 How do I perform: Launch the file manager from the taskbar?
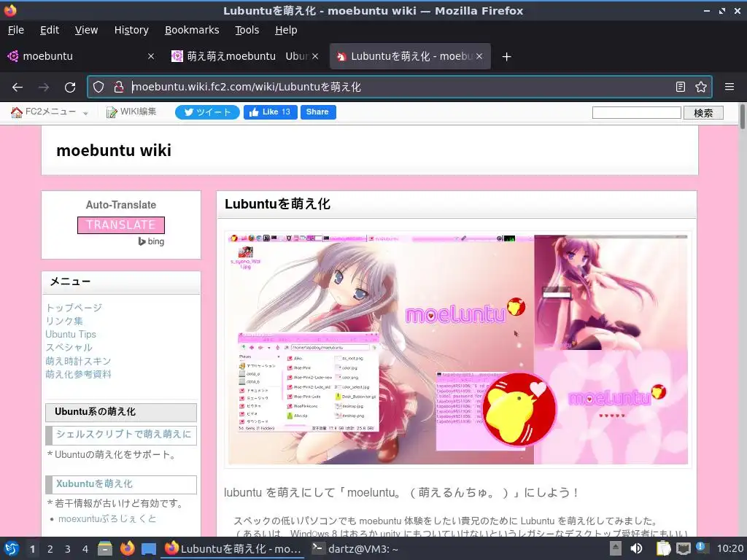(105, 548)
